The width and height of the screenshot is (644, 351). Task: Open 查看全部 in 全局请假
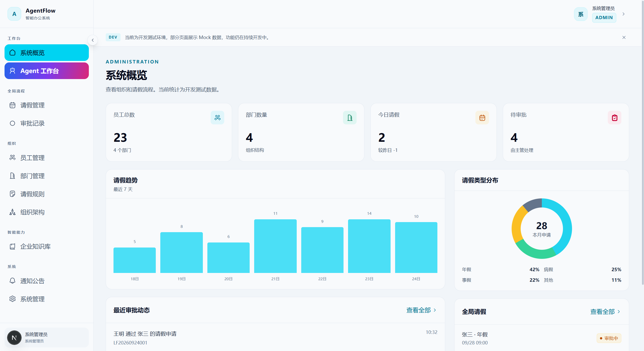605,312
